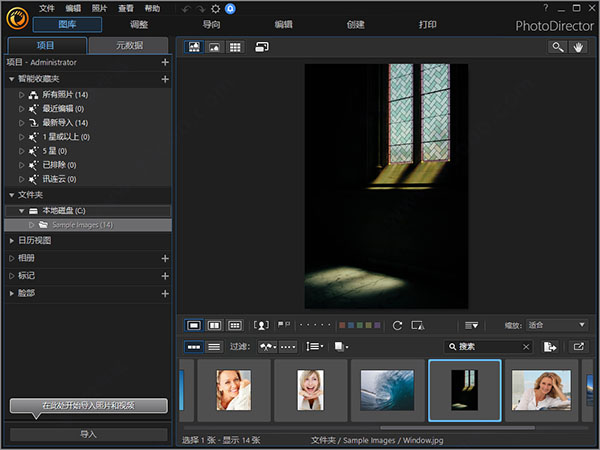Select the pan hand tool
Screen dimensions: 600x450
tap(578, 47)
